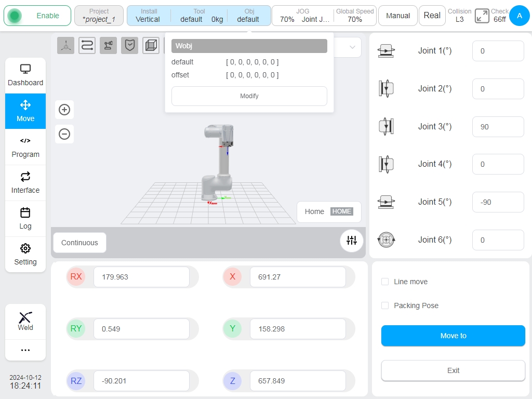The width and height of the screenshot is (532, 399).
Task: Focus the Joint 6 angle field
Action: (x=498, y=240)
